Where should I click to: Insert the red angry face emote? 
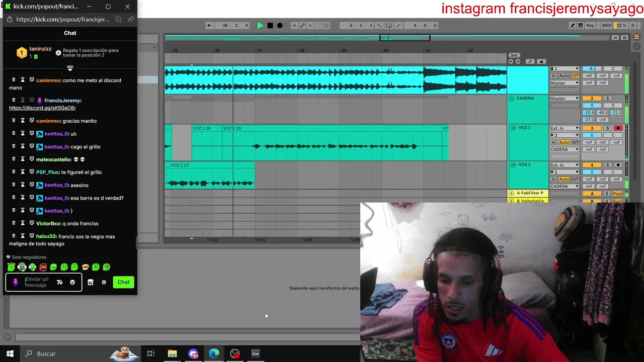pyautogui.click(x=43, y=267)
